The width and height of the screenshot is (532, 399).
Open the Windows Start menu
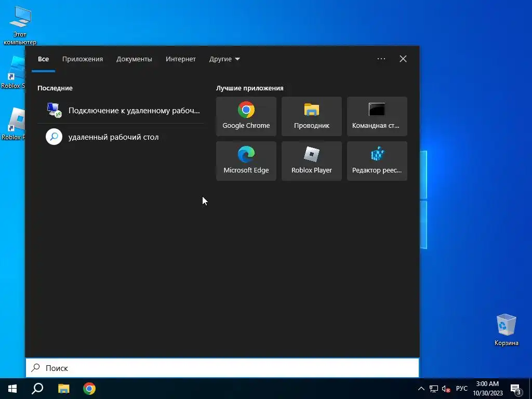[12, 389]
